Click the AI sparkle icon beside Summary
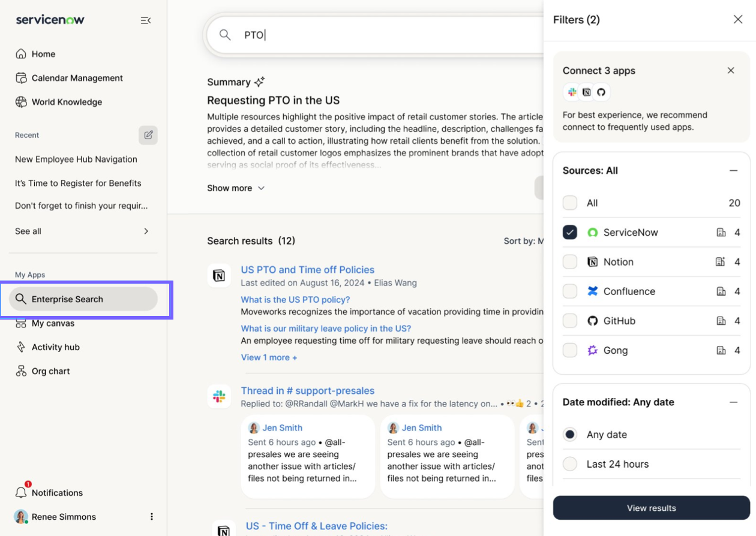 (259, 82)
